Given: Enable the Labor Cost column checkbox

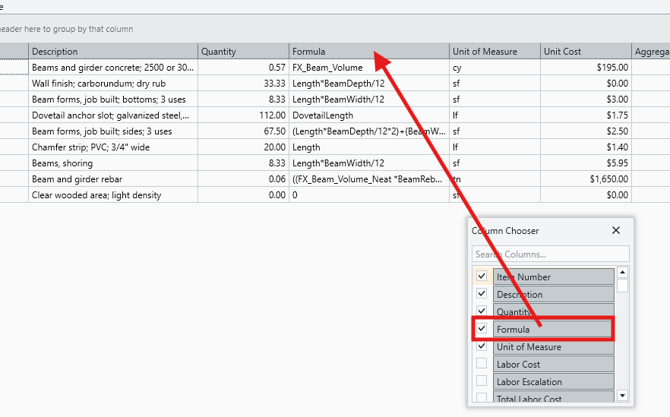Looking at the screenshot, I should click(482, 364).
